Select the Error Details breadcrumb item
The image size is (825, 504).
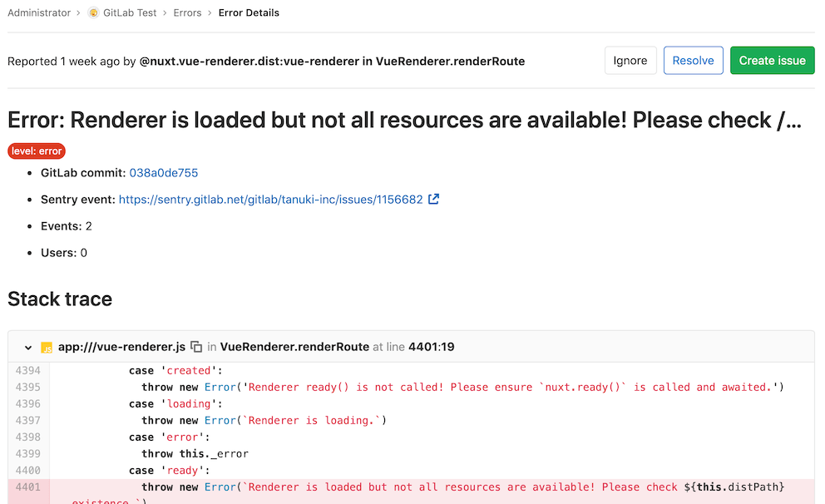(249, 12)
